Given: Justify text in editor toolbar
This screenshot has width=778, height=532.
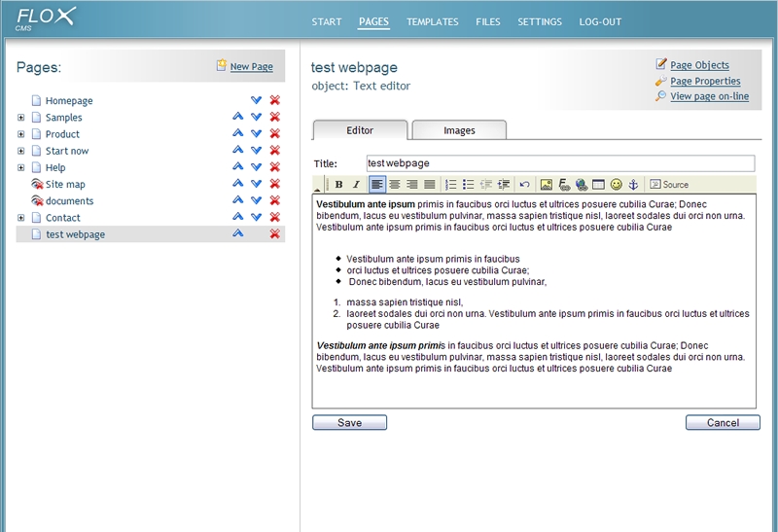Looking at the screenshot, I should click(x=430, y=185).
